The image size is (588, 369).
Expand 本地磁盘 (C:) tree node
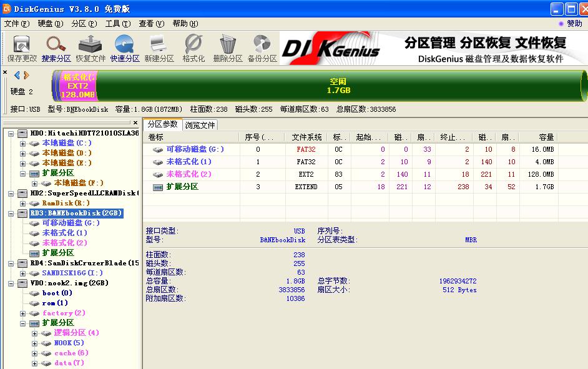pos(23,144)
